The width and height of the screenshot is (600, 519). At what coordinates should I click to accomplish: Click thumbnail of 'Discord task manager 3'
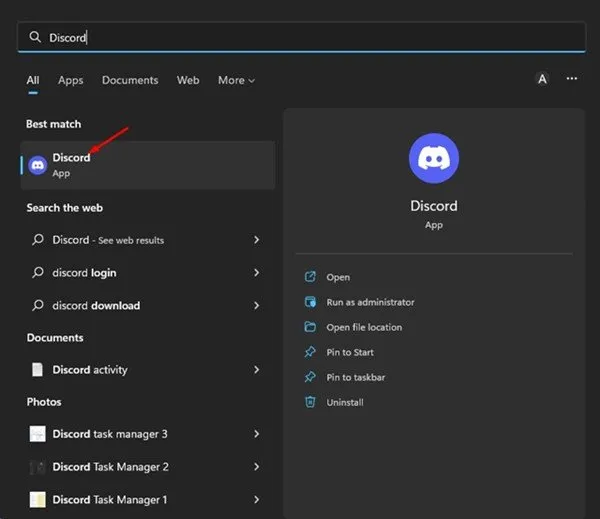tap(38, 434)
